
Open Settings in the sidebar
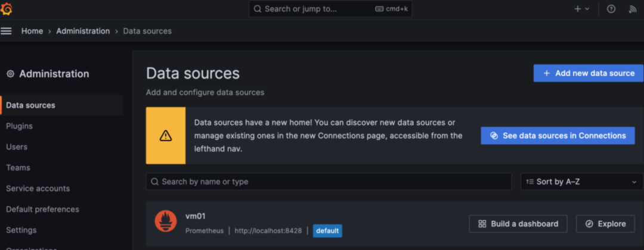21,230
